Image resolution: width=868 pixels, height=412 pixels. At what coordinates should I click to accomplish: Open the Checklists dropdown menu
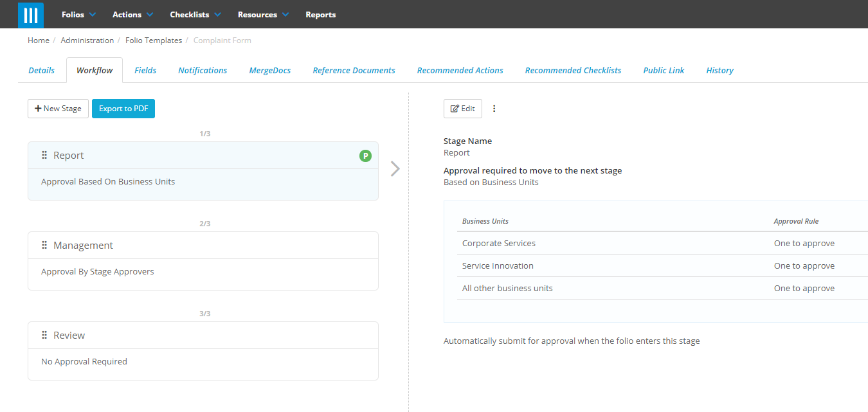click(x=190, y=14)
